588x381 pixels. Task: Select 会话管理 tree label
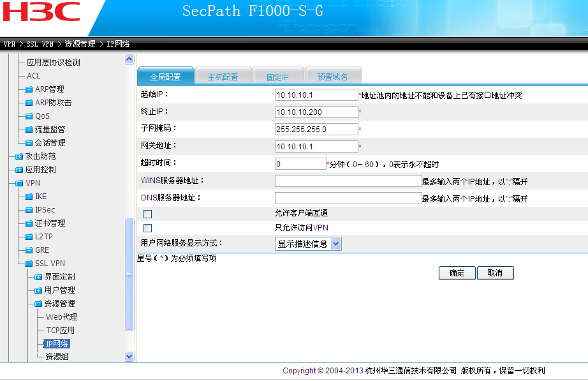pos(50,143)
